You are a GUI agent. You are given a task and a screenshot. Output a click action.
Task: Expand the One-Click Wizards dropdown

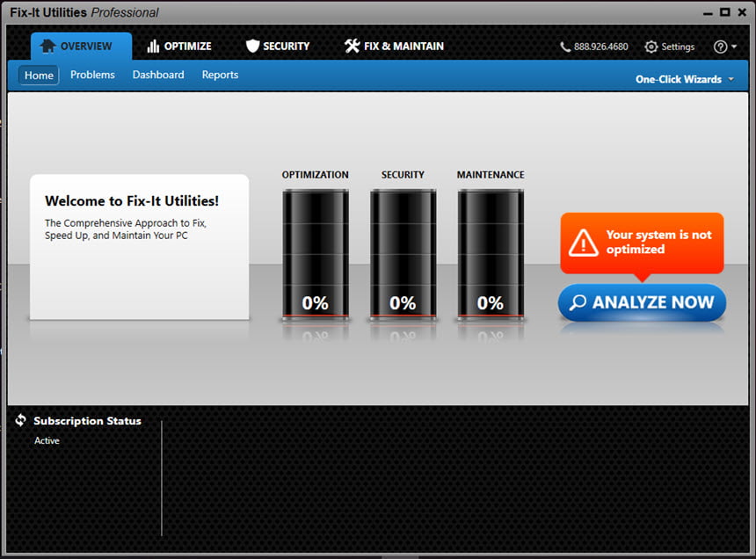coord(684,79)
